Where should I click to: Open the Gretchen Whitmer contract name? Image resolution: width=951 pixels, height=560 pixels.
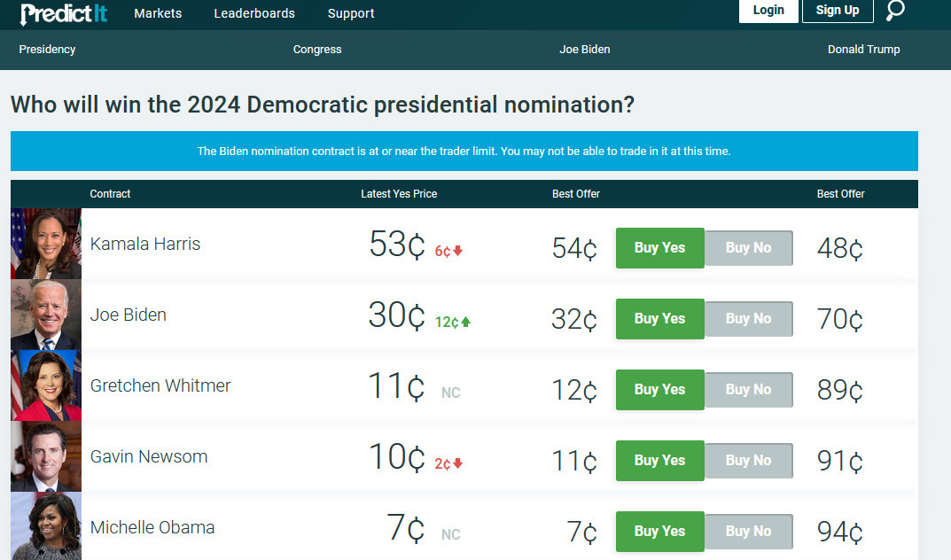click(x=160, y=385)
